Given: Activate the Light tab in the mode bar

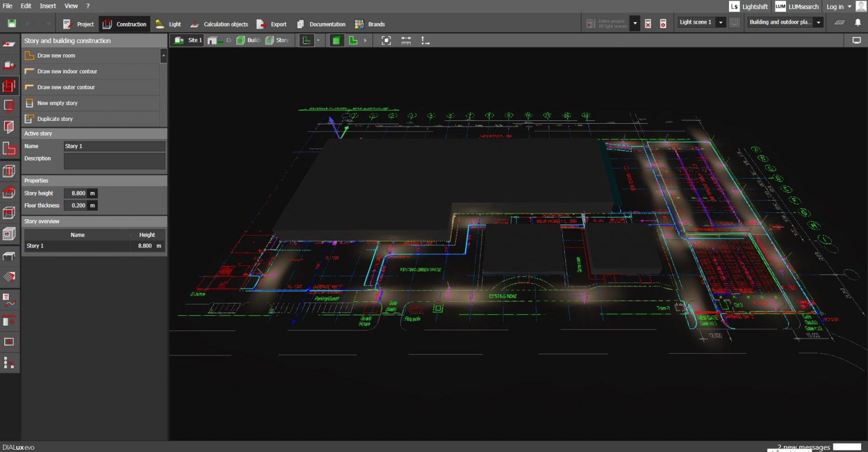Looking at the screenshot, I should coord(170,24).
